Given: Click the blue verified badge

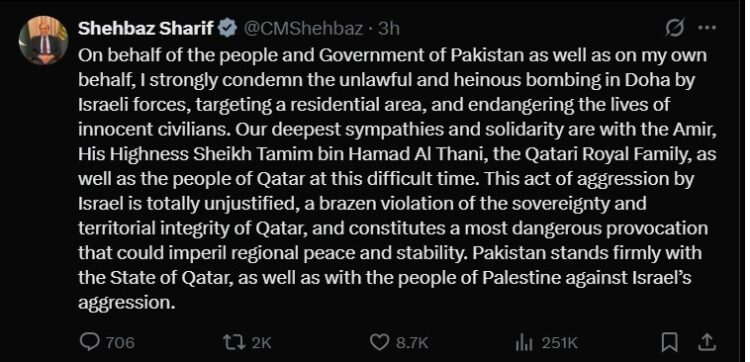Looking at the screenshot, I should [x=228, y=29].
